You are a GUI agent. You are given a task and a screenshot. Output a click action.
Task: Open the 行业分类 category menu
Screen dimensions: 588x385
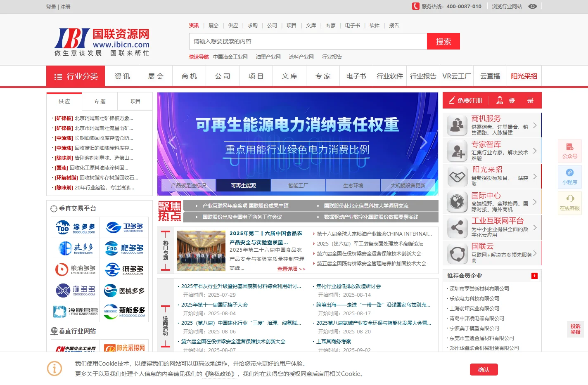pyautogui.click(x=76, y=76)
